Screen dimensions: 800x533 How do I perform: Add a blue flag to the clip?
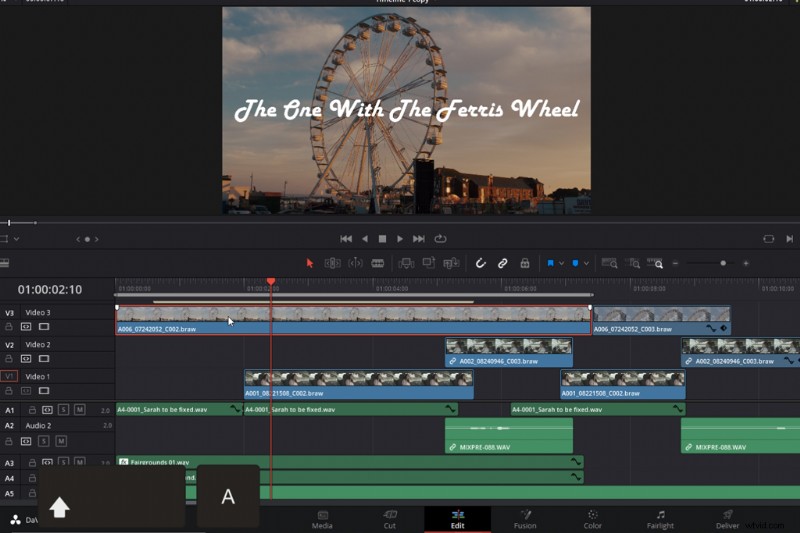point(551,263)
